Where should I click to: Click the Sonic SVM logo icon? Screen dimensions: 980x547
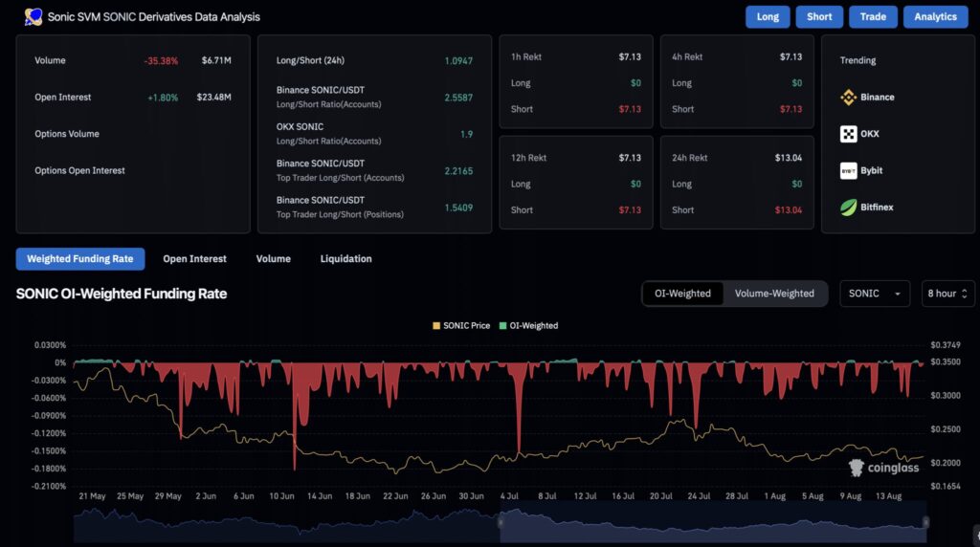pos(33,16)
